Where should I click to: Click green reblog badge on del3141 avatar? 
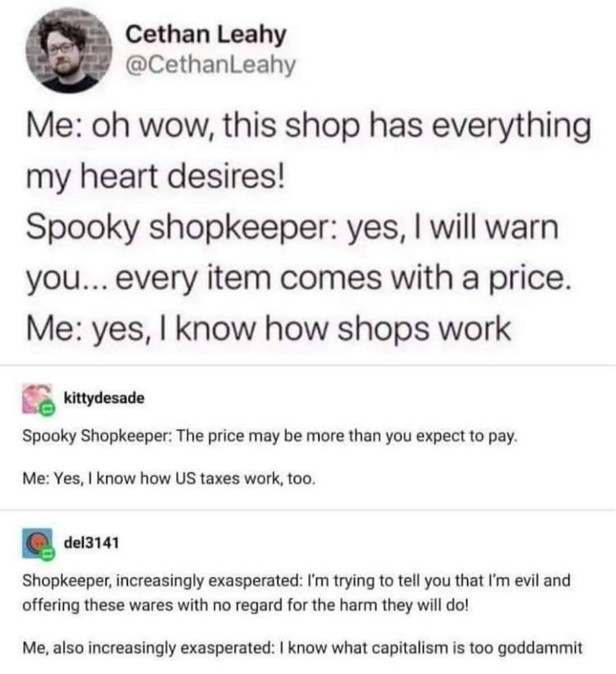[47, 554]
